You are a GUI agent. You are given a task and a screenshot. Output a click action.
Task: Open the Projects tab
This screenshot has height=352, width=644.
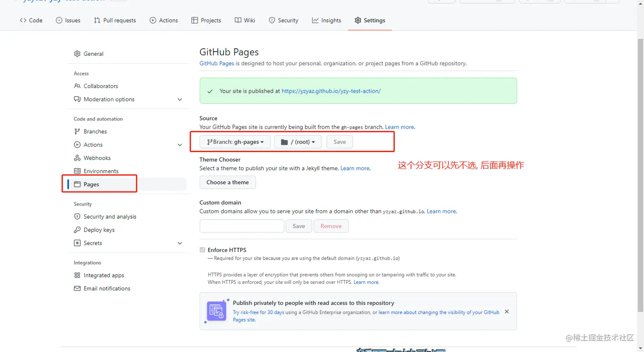click(206, 20)
